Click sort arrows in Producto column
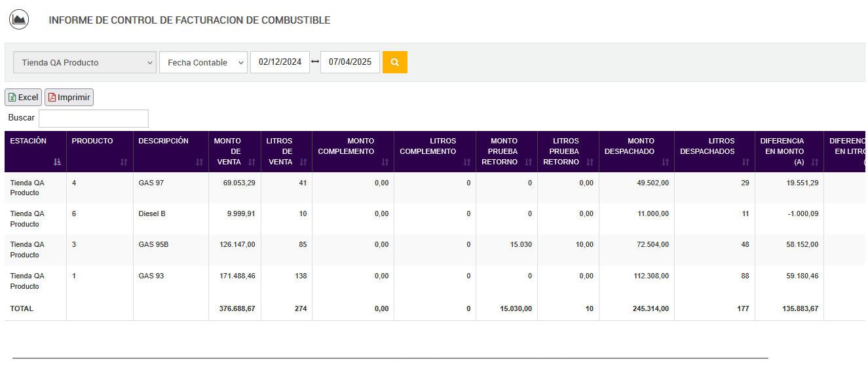This screenshot has width=868, height=372. pos(124,162)
